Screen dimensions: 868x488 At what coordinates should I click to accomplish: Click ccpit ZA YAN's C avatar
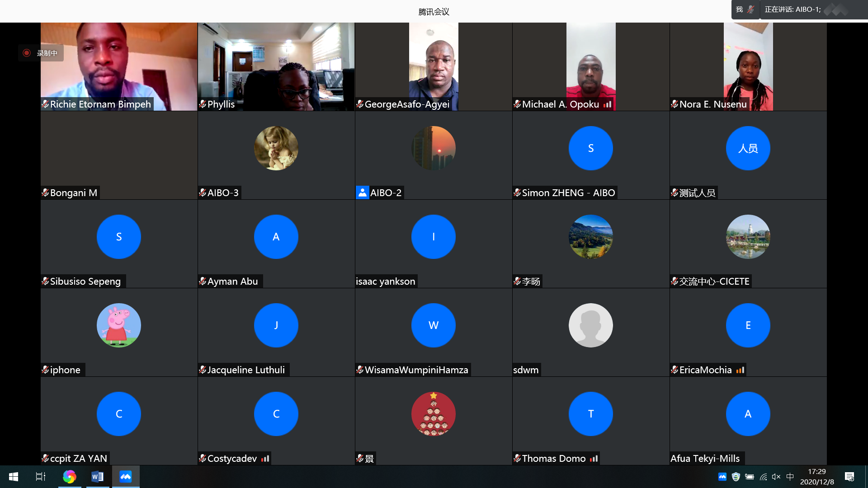tap(119, 414)
